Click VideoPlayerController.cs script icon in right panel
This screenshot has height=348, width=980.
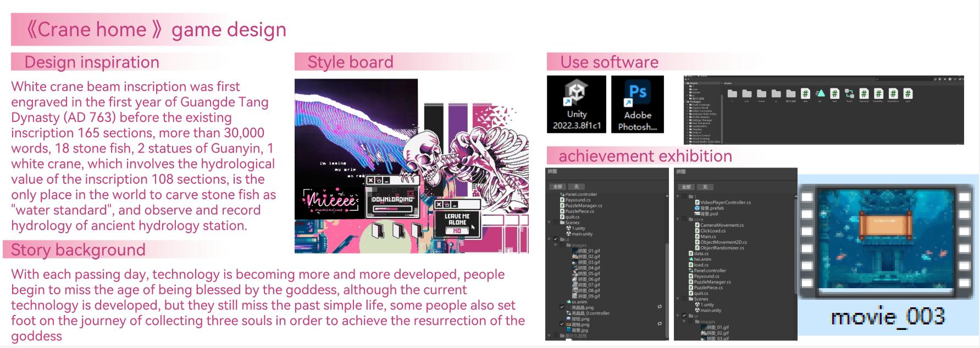(x=697, y=203)
